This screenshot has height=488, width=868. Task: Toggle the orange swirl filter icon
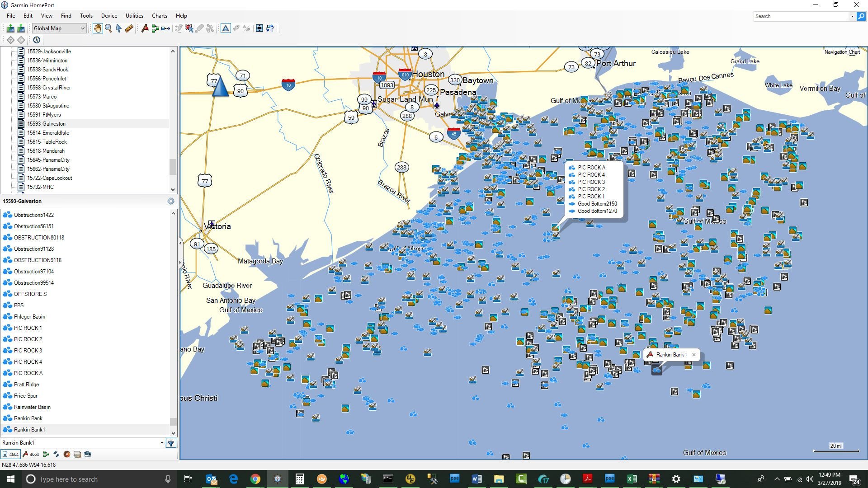click(x=67, y=455)
